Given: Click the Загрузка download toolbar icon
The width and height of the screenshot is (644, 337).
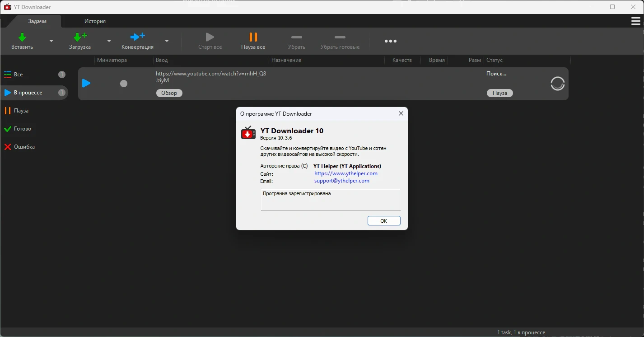Looking at the screenshot, I should pos(80,37).
